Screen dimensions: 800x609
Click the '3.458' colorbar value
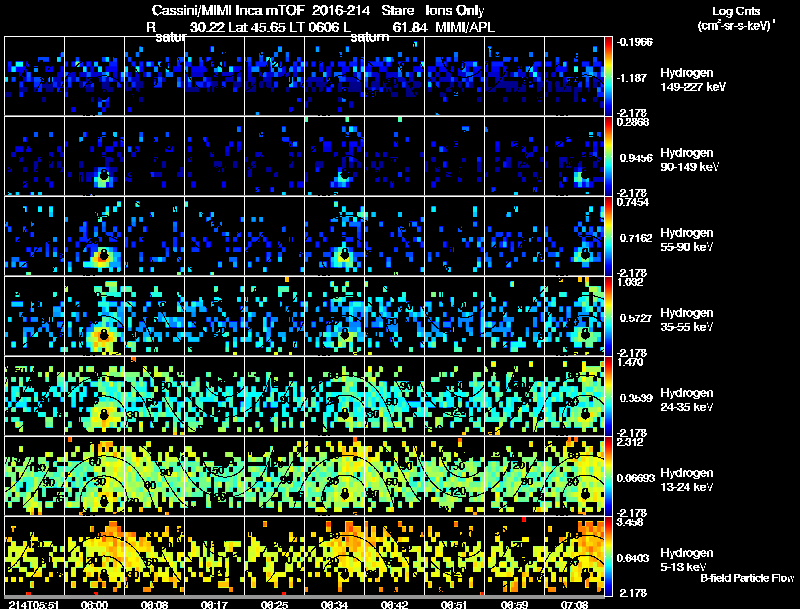[x=630, y=522]
